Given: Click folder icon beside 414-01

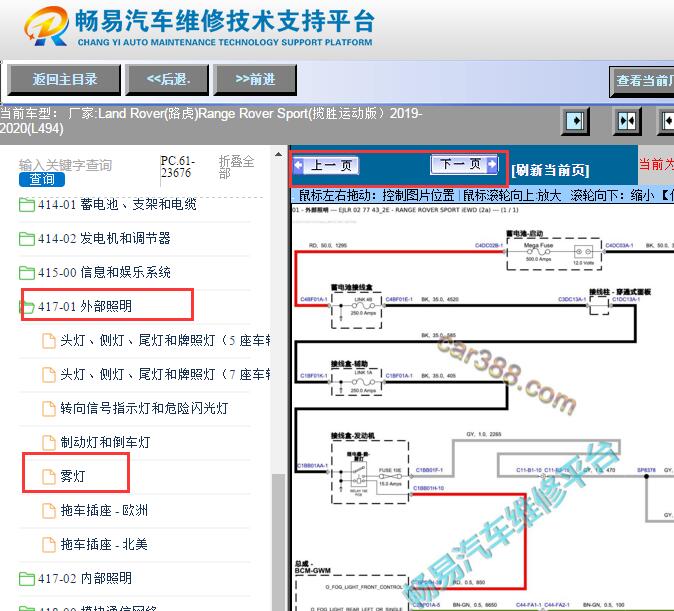Looking at the screenshot, I should [27, 204].
